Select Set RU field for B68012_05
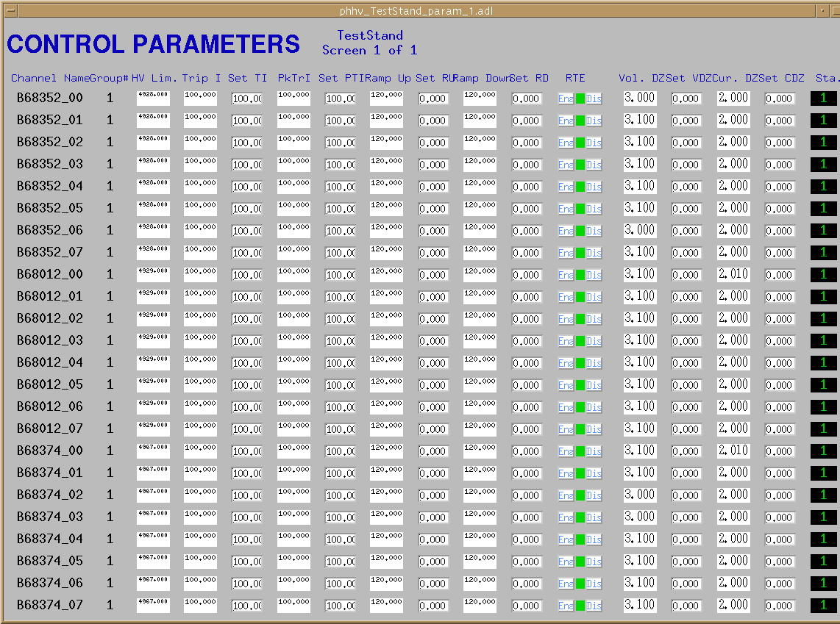This screenshot has width=840, height=624. 433,385
